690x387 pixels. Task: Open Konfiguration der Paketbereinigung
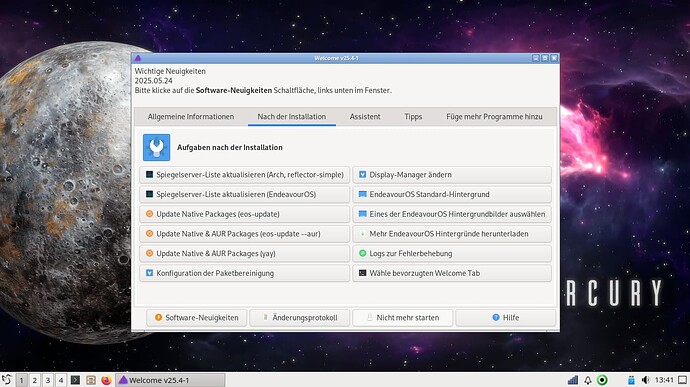pos(245,273)
